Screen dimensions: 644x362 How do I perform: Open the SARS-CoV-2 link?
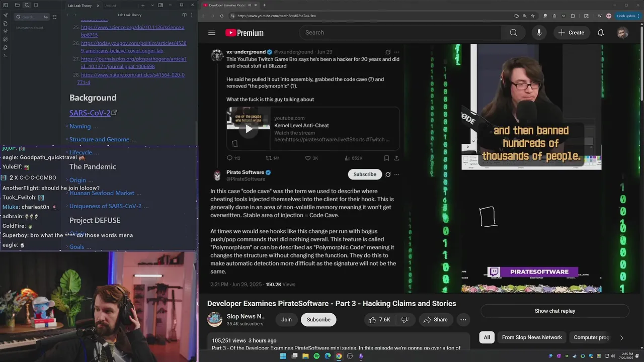point(90,113)
